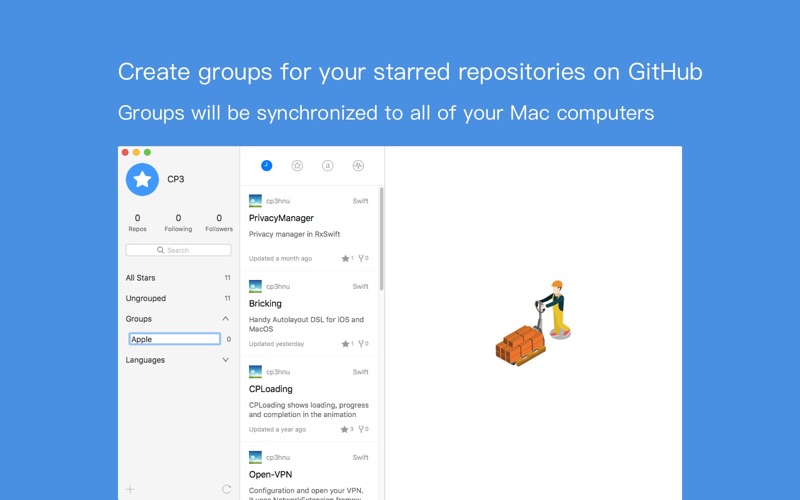
Task: Select All Stars in the sidebar
Action: (x=178, y=278)
